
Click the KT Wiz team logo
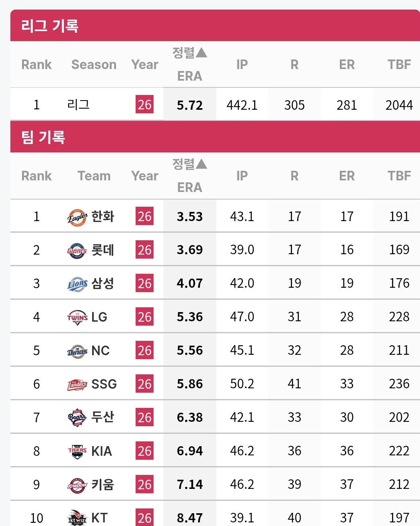click(x=77, y=518)
